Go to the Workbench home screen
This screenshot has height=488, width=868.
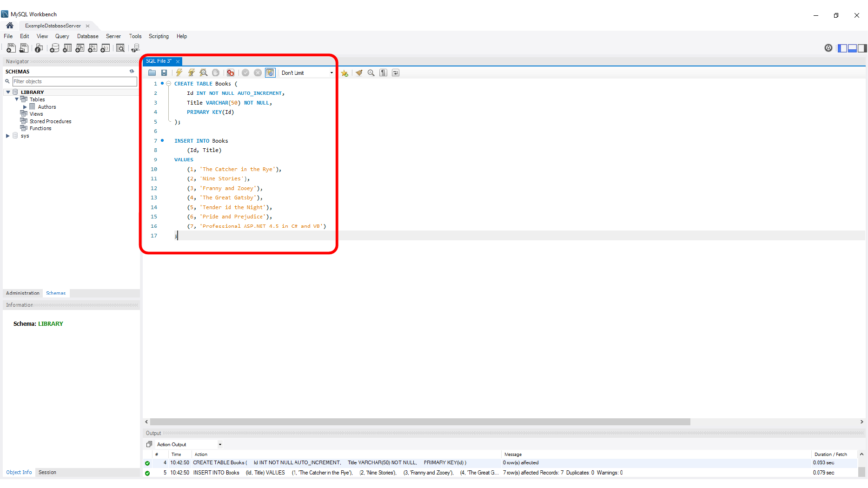10,26
